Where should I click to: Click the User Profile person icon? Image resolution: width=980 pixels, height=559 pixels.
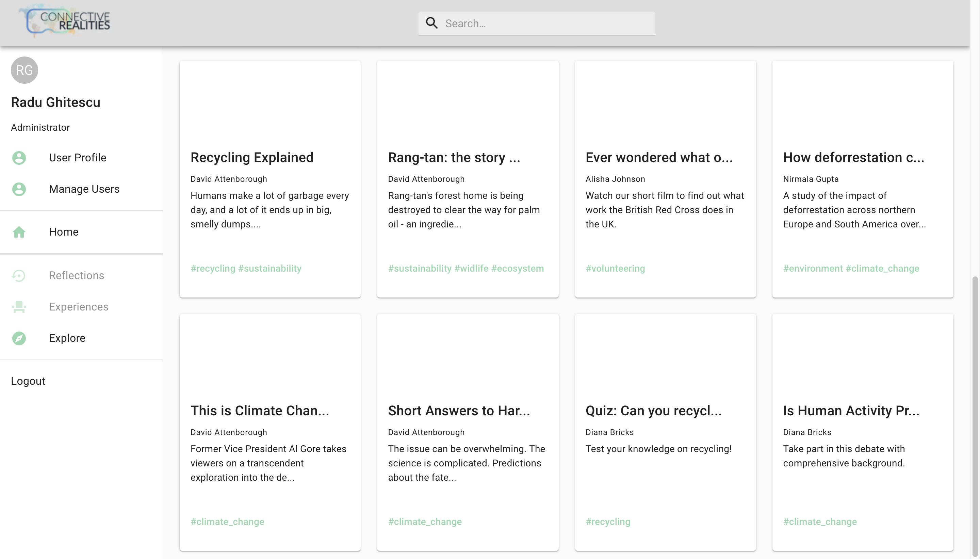click(19, 158)
